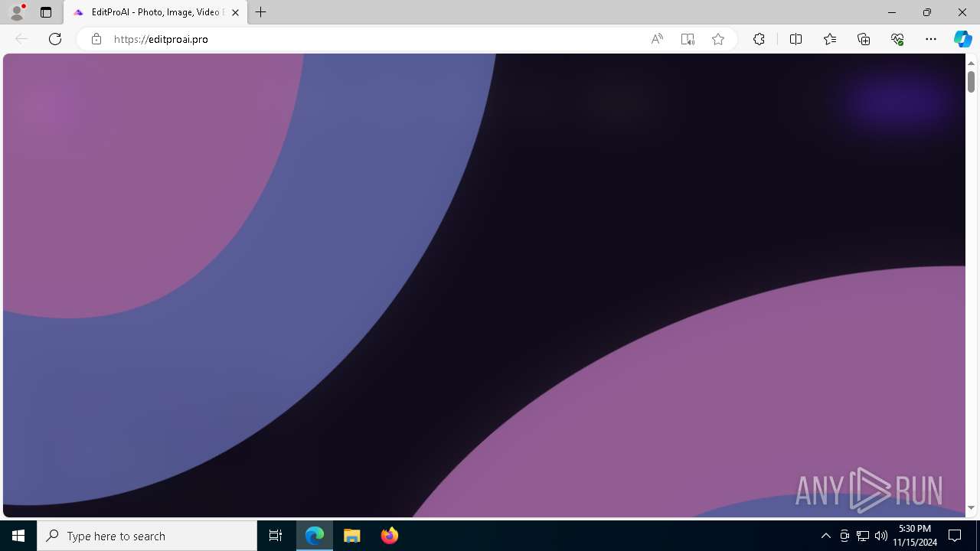This screenshot has height=551, width=980.
Task: Close the EditProAI tab
Action: pos(236,12)
